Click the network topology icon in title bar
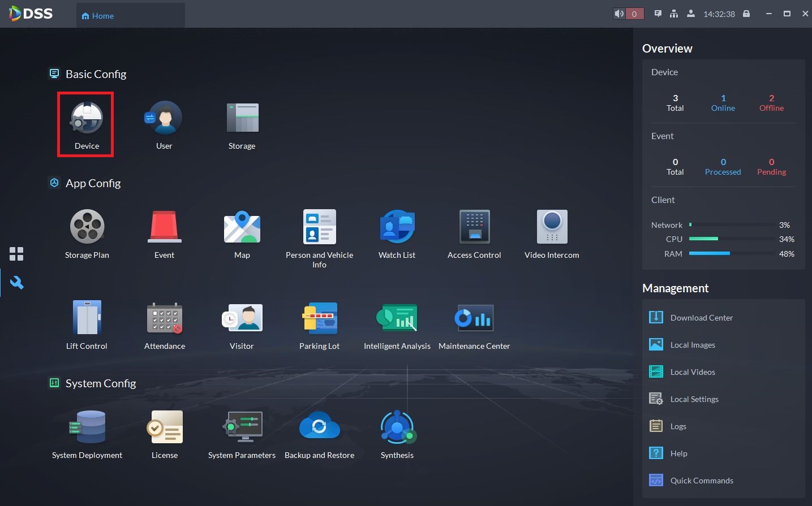The width and height of the screenshot is (812, 506). click(x=674, y=14)
